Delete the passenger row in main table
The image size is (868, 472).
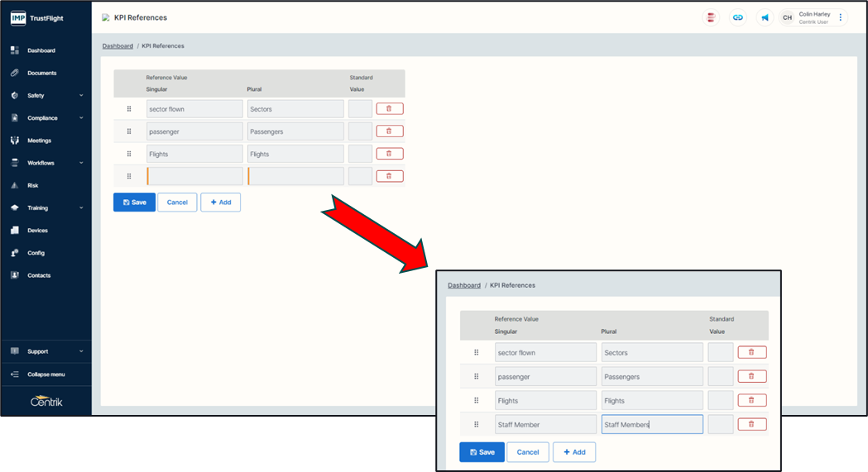point(390,131)
